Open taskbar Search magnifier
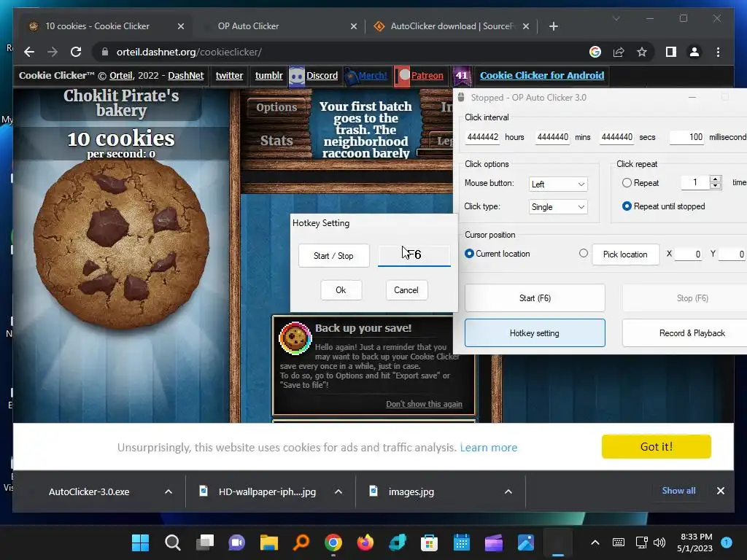 click(x=172, y=542)
